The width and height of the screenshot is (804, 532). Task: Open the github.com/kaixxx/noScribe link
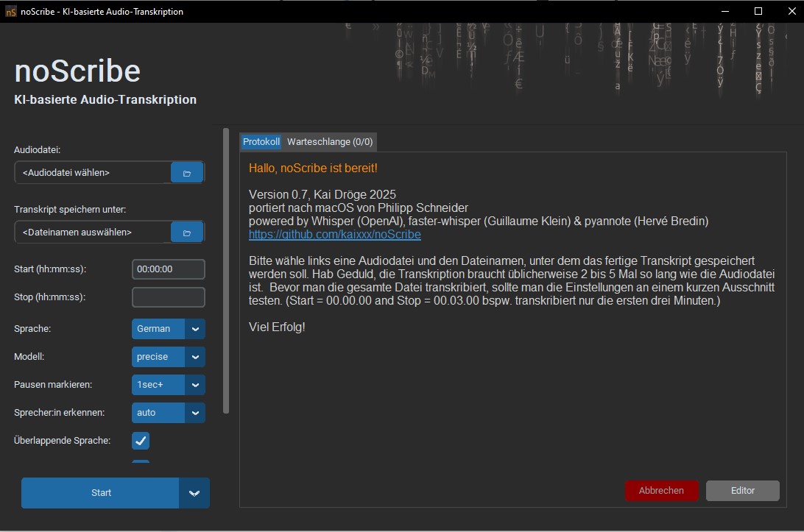(x=334, y=235)
